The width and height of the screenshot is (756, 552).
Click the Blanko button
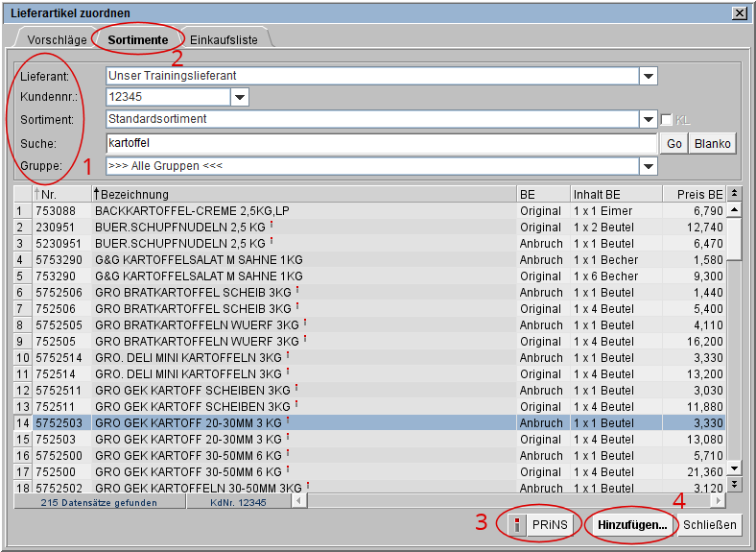pos(712,143)
